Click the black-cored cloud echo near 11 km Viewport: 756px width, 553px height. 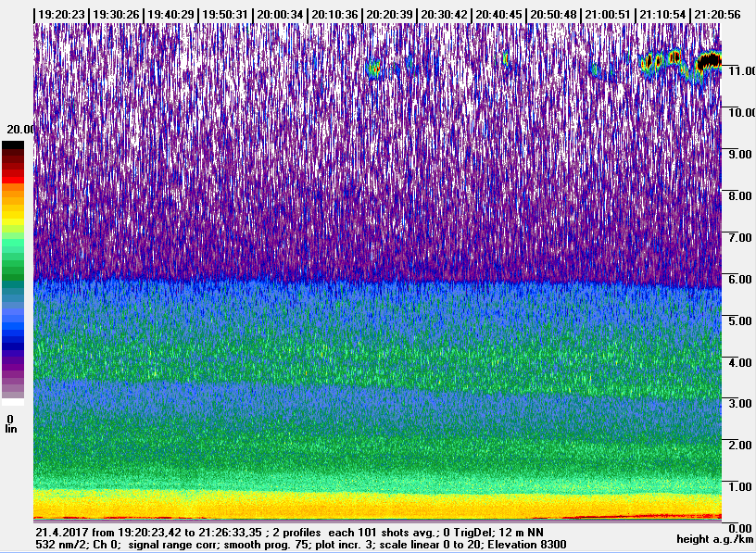[710, 61]
